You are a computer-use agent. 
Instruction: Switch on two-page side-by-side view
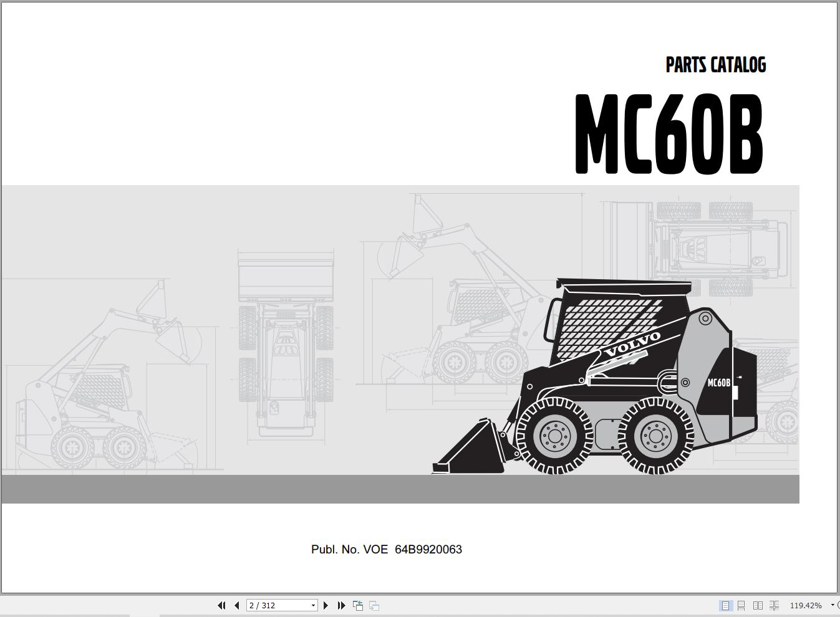(758, 605)
